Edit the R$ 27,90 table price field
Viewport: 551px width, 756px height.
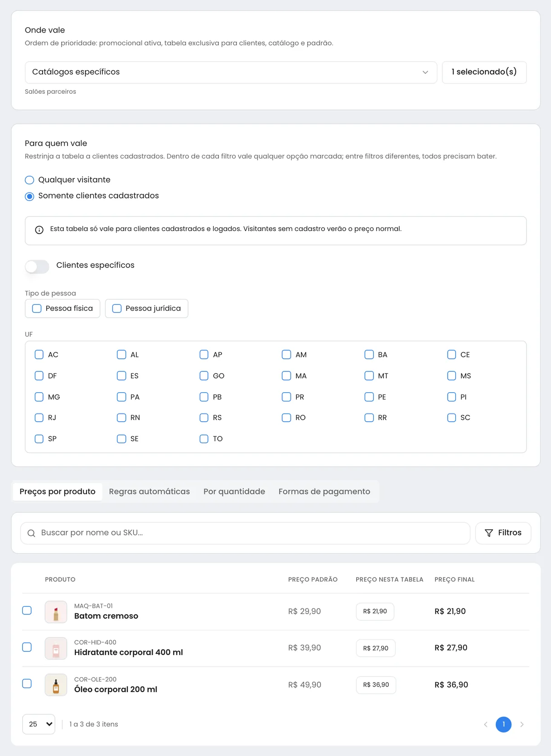(376, 648)
